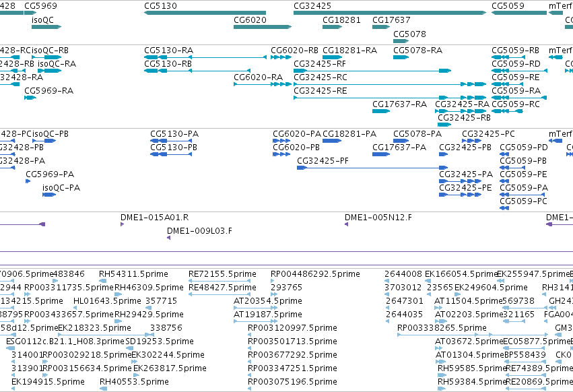Click transcript CG32425-RE

point(390,98)
